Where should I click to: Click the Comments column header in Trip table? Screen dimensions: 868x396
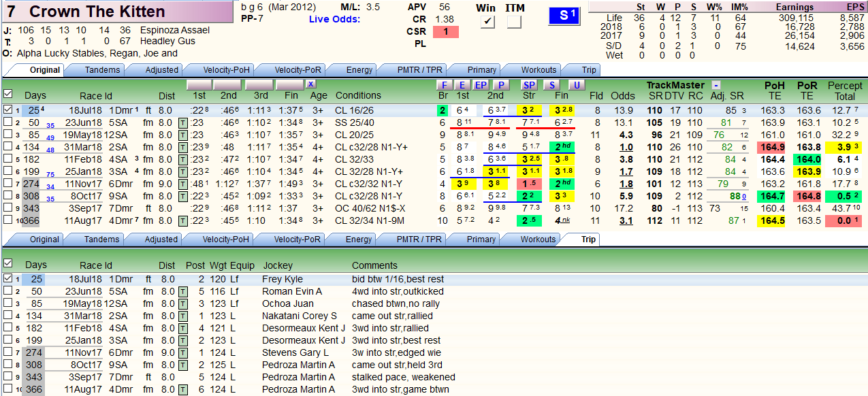coord(374,265)
